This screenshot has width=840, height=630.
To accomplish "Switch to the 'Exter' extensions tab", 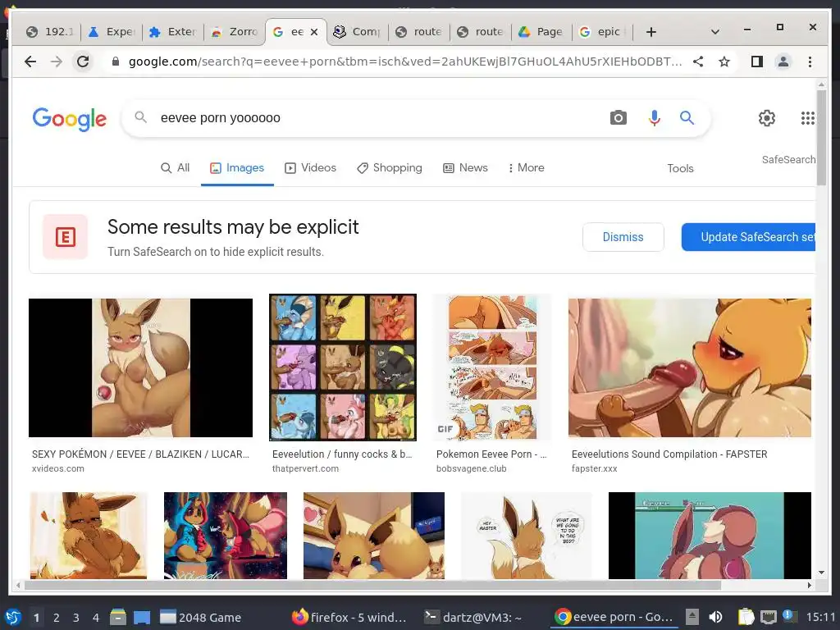I will (x=172, y=32).
